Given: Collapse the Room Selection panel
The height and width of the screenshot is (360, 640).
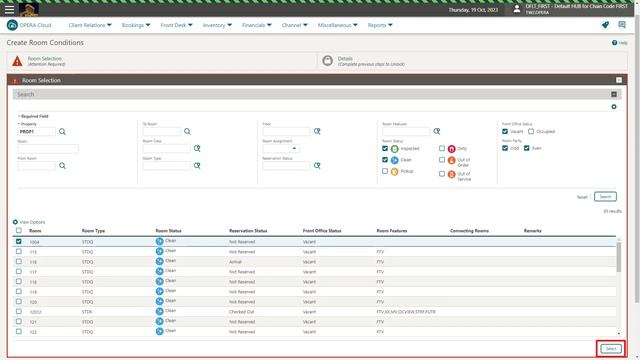Looking at the screenshot, I should 619,80.
